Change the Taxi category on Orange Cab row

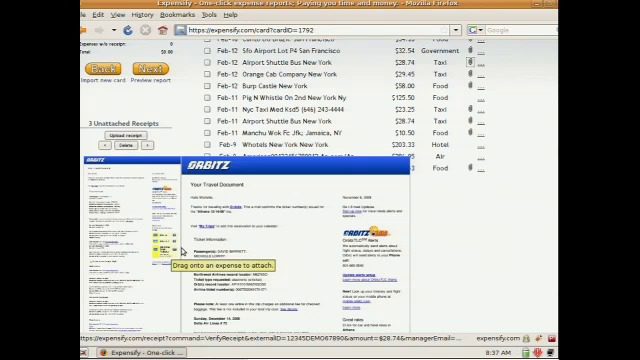click(440, 74)
